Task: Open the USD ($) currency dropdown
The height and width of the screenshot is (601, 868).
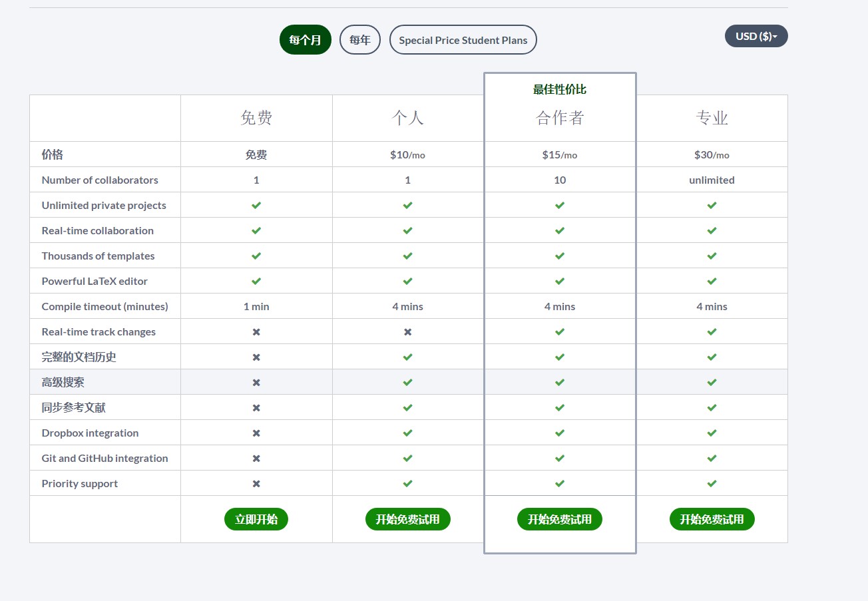Action: point(756,36)
